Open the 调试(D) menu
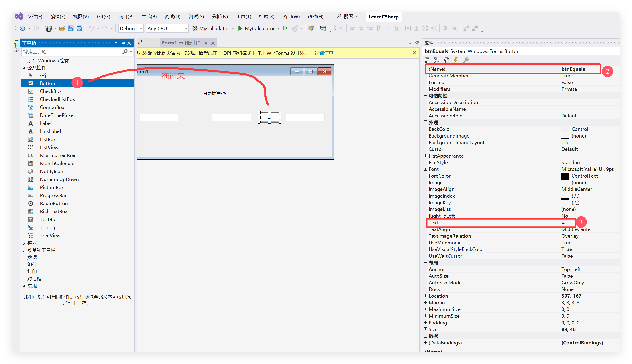This screenshot has height=364, width=632. [x=172, y=16]
